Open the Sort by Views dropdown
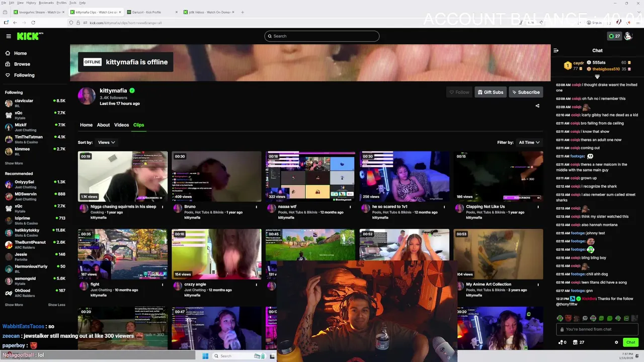The width and height of the screenshot is (644, 362). pyautogui.click(x=107, y=142)
